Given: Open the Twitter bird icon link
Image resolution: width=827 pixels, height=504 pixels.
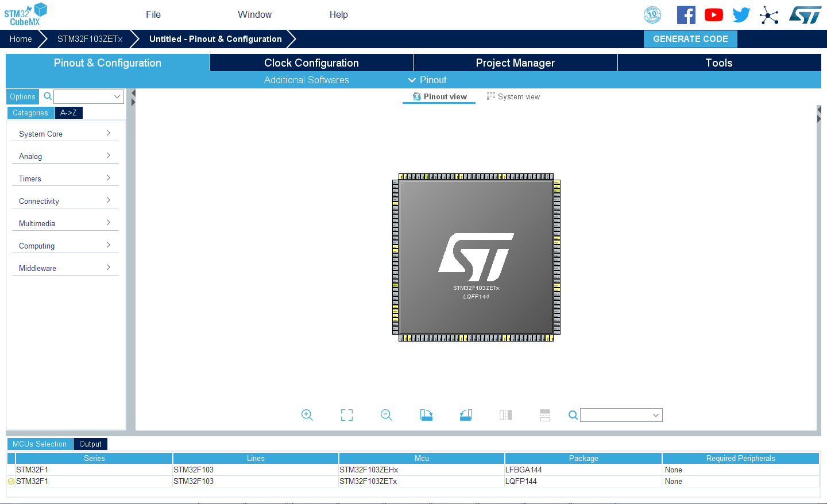Looking at the screenshot, I should point(741,15).
